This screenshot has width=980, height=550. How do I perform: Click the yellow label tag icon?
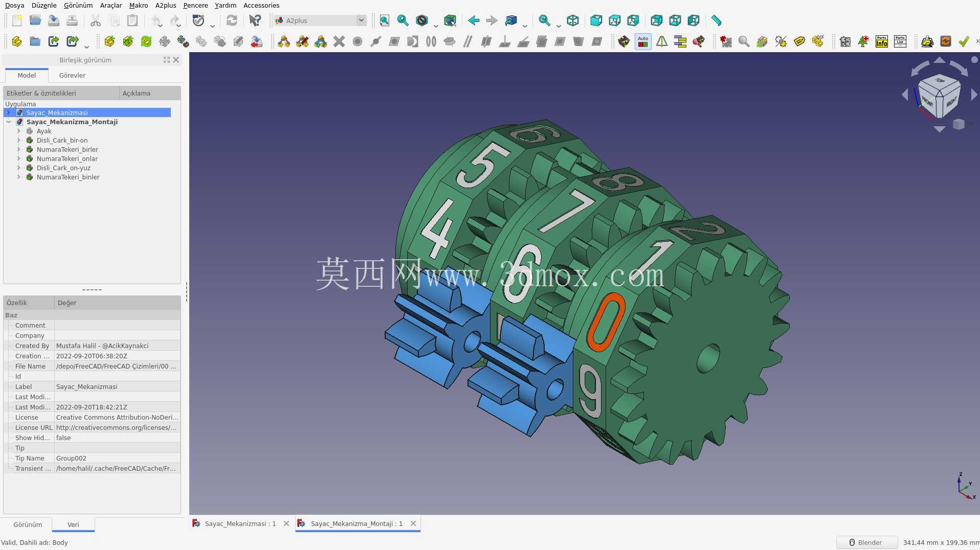point(799,41)
